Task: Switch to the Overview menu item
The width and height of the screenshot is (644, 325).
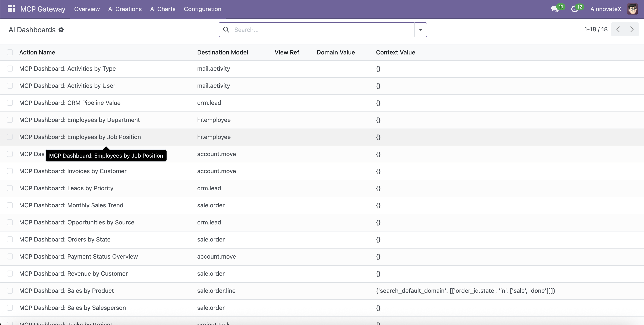Action: [x=87, y=9]
